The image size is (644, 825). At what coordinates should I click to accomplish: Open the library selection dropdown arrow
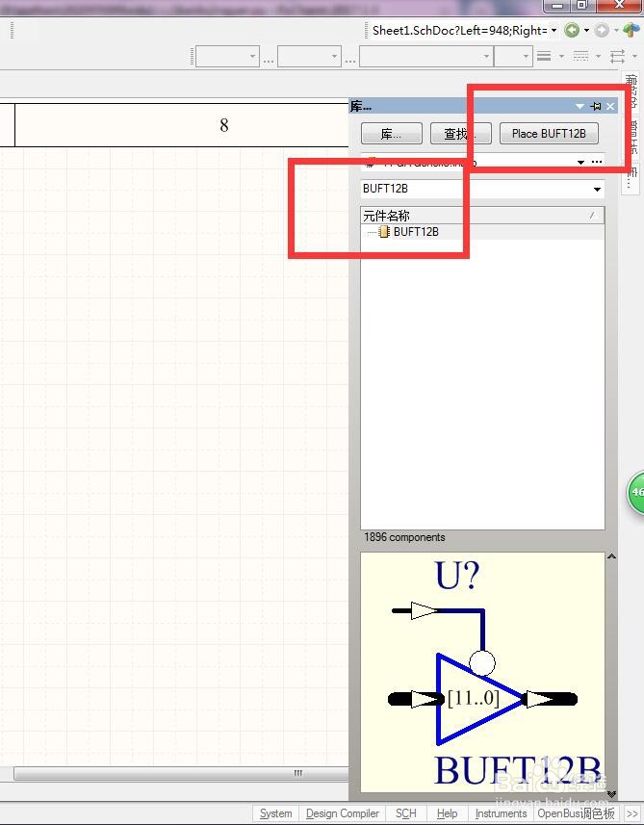pyautogui.click(x=580, y=162)
